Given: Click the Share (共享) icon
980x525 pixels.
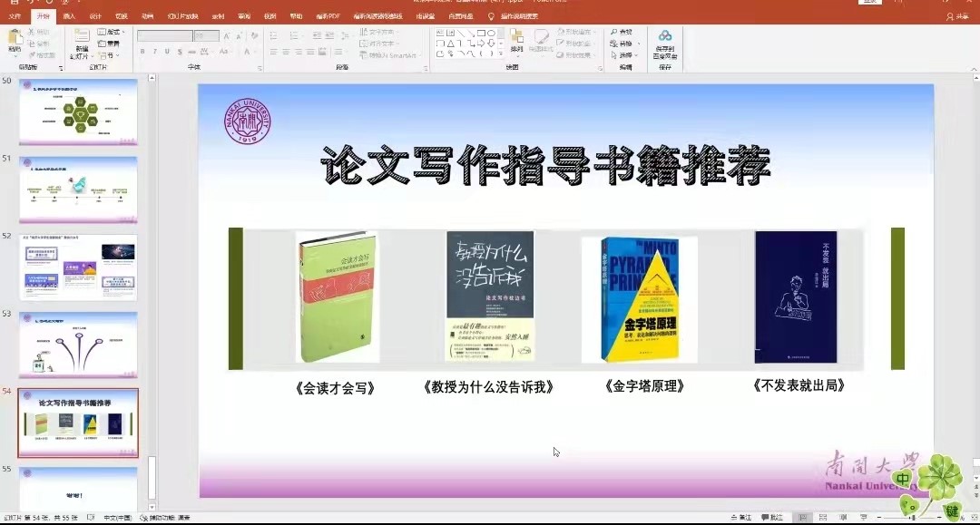Looking at the screenshot, I should coord(956,16).
